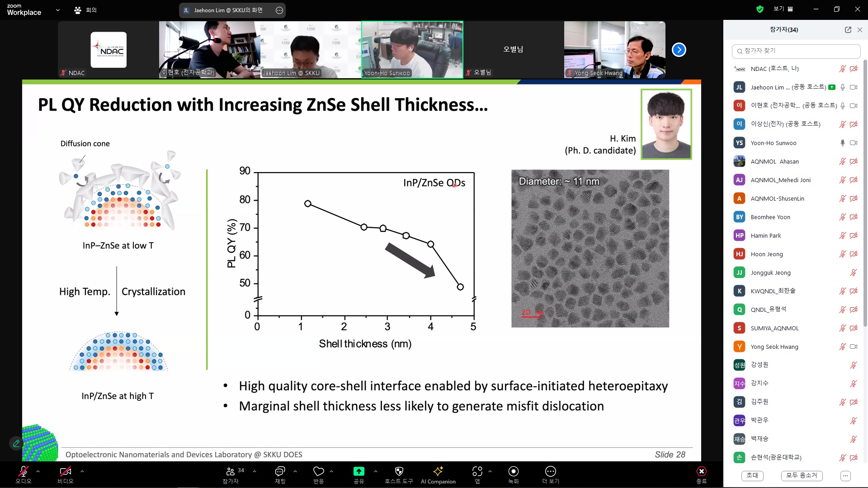Screen dimensions: 868x488
Task: Click muted mic icon for AQNMOL Ahasan
Action: click(x=843, y=161)
